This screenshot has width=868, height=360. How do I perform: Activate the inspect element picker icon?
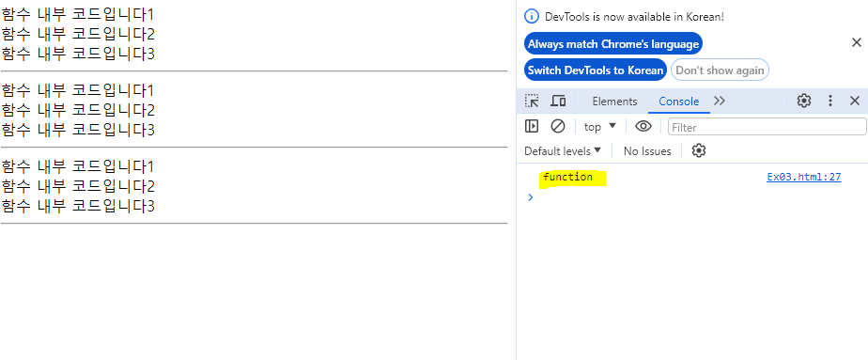pyautogui.click(x=532, y=101)
